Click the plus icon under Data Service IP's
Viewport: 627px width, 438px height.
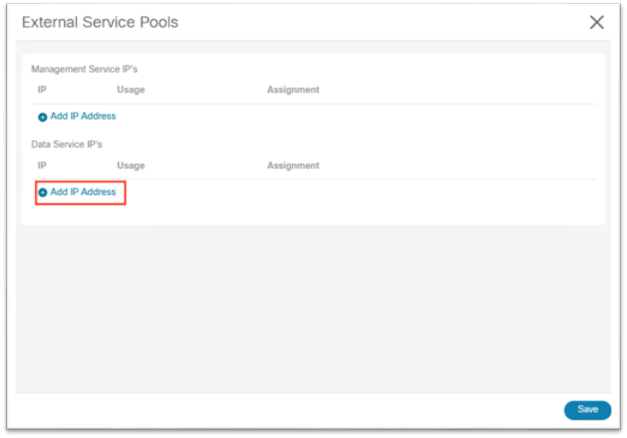coord(42,192)
